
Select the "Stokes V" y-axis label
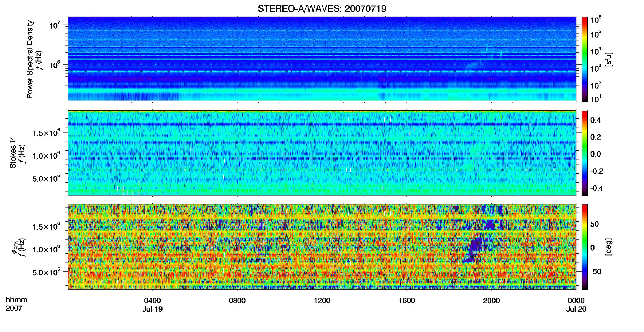pos(13,153)
